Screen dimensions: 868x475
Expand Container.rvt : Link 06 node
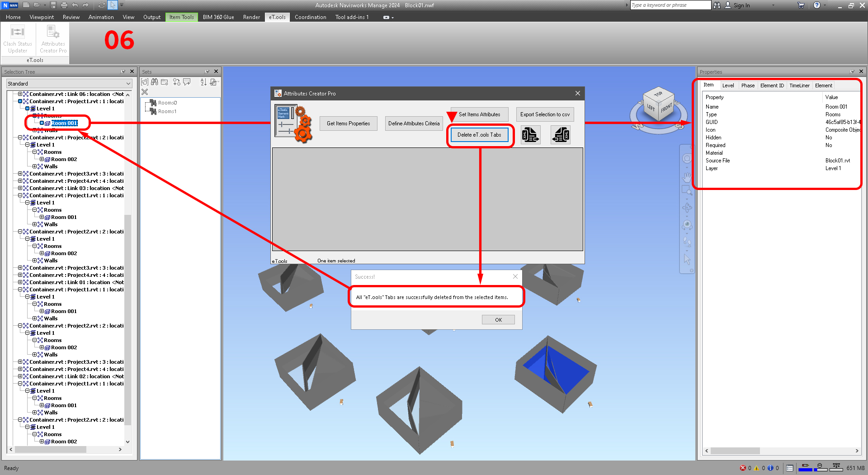[x=20, y=94]
